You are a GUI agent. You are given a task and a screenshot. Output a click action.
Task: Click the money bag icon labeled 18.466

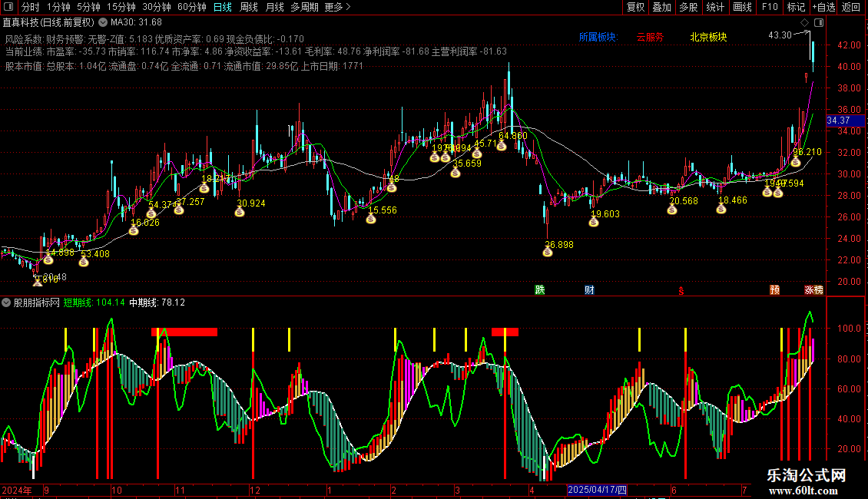(x=721, y=209)
